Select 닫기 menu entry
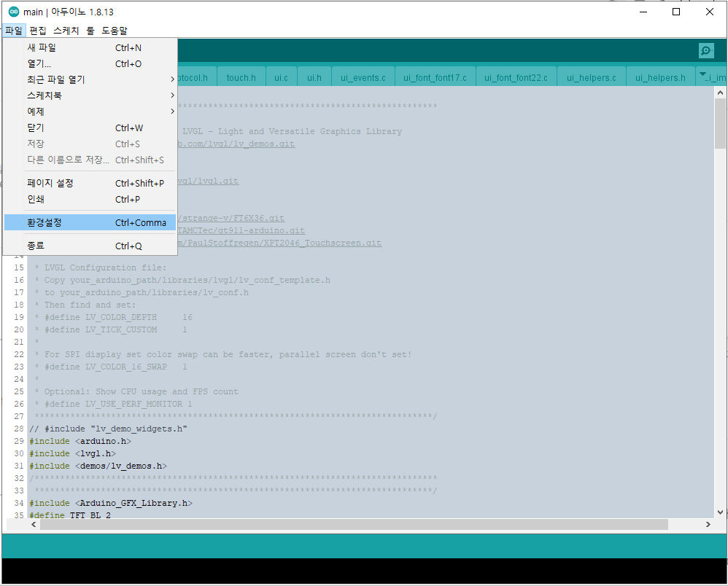This screenshot has width=728, height=586. coord(90,128)
